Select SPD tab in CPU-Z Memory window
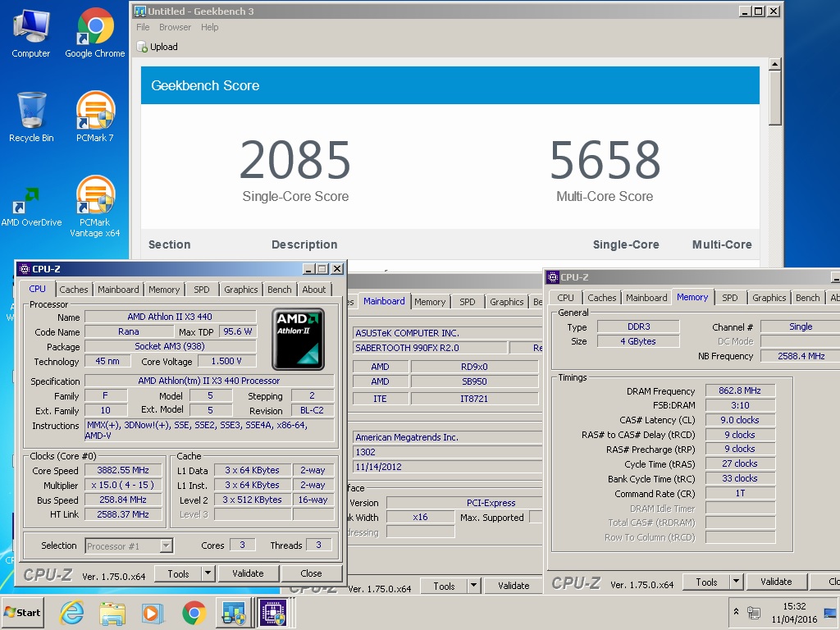This screenshot has width=840, height=630. [729, 297]
